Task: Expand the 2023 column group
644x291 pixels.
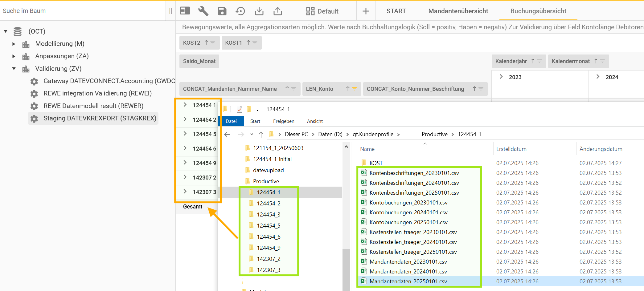Action: tap(501, 77)
